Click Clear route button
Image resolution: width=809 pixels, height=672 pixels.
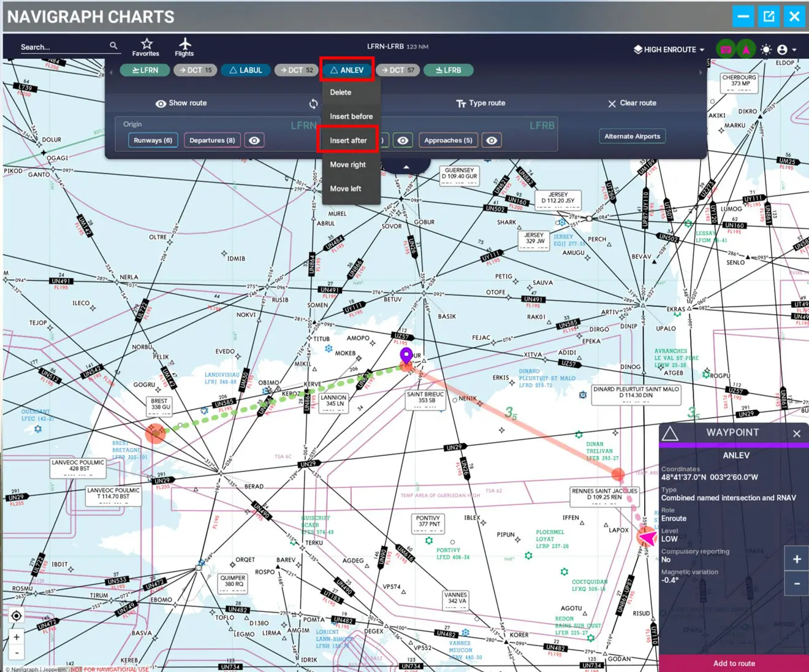pos(632,104)
